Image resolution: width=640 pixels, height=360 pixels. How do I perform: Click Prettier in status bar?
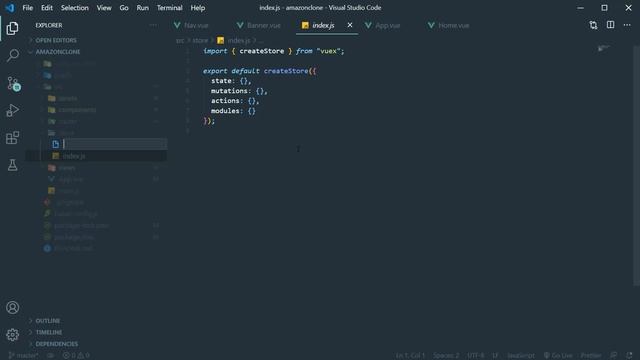point(591,356)
